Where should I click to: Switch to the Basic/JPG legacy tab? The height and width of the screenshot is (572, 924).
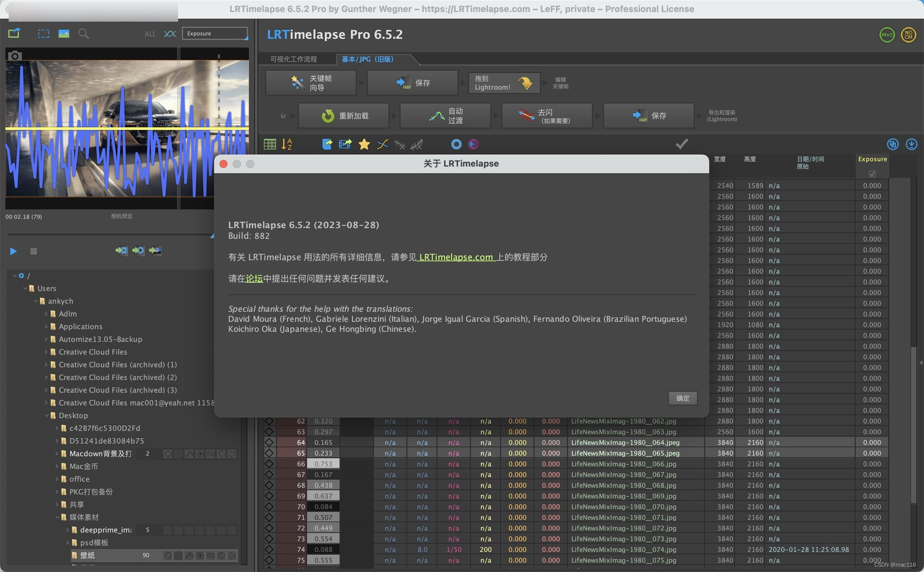coord(367,59)
